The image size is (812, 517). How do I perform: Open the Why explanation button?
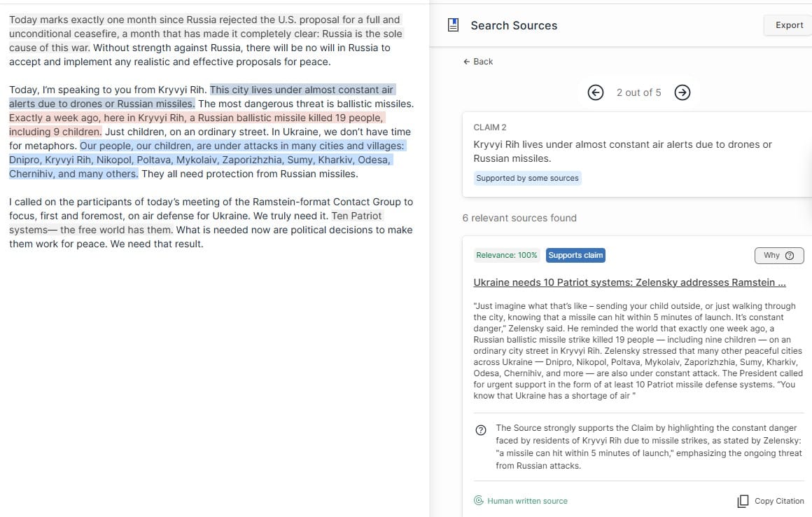(779, 256)
